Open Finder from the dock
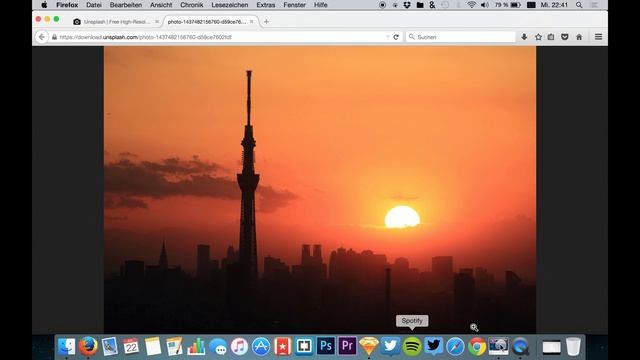Image resolution: width=640 pixels, height=360 pixels. click(66, 347)
